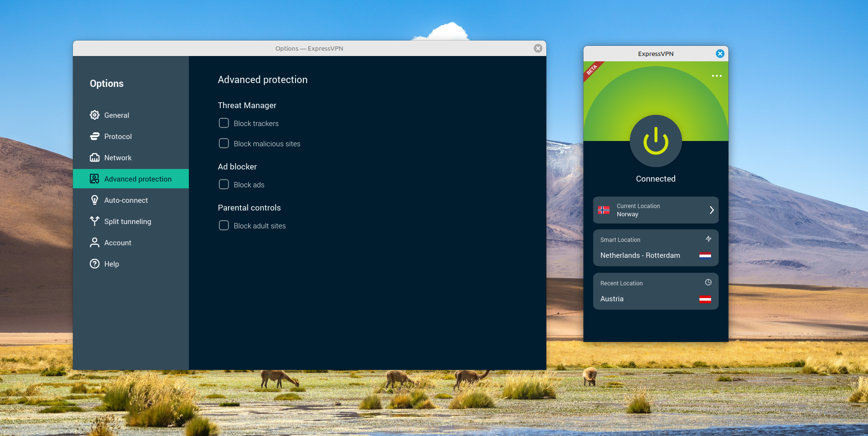Click the Block malicious sites label
Viewport: 868px width, 436px height.
pos(267,144)
